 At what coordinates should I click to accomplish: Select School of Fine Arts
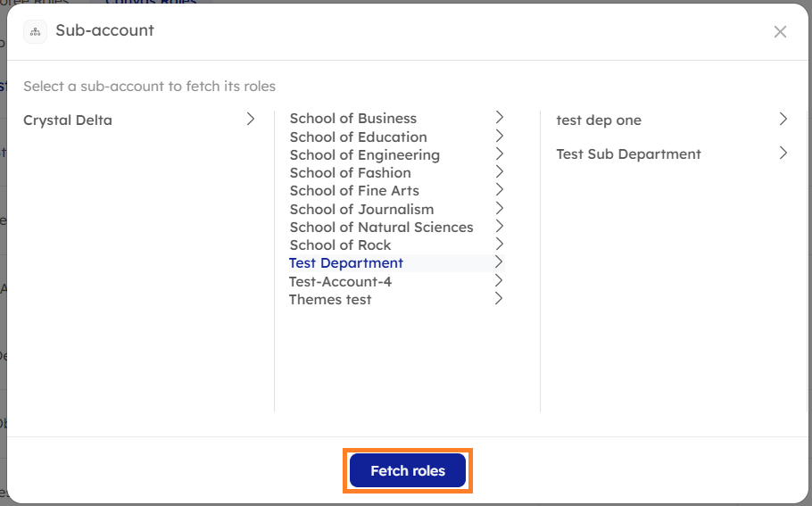tap(354, 191)
